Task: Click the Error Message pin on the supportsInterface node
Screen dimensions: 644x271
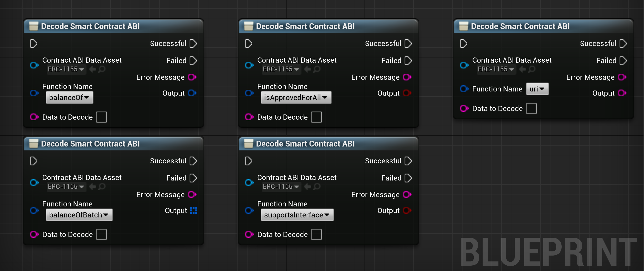Action: click(x=407, y=194)
